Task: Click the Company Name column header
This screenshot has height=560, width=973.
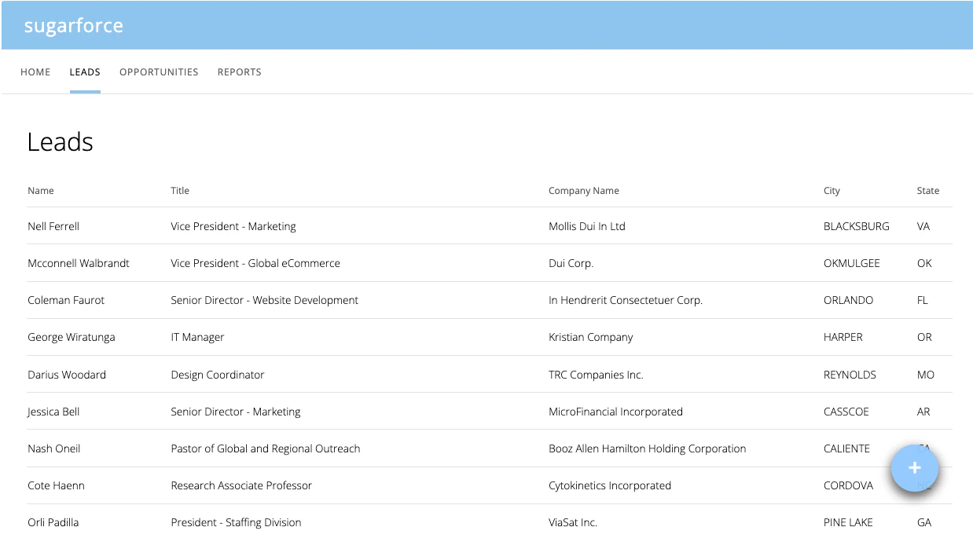Action: click(x=584, y=191)
